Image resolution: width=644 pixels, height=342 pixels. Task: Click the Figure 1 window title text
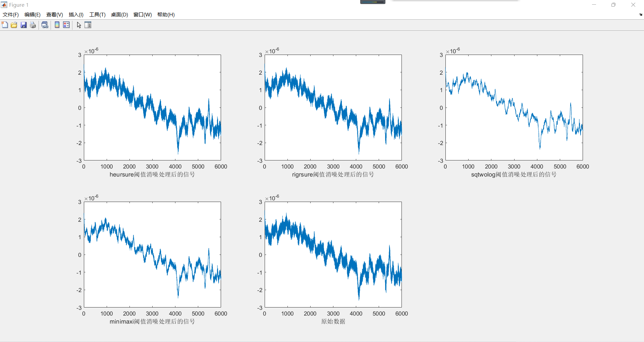pos(19,5)
